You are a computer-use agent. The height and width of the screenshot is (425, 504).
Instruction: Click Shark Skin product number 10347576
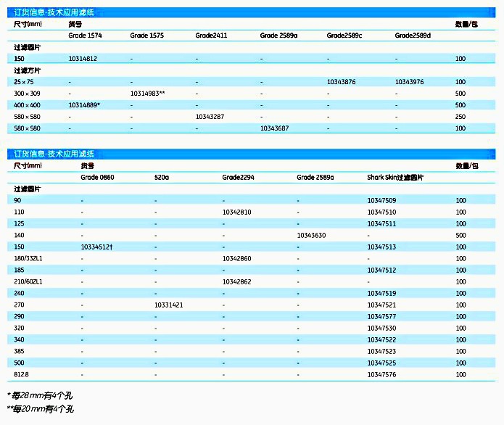[x=381, y=374]
